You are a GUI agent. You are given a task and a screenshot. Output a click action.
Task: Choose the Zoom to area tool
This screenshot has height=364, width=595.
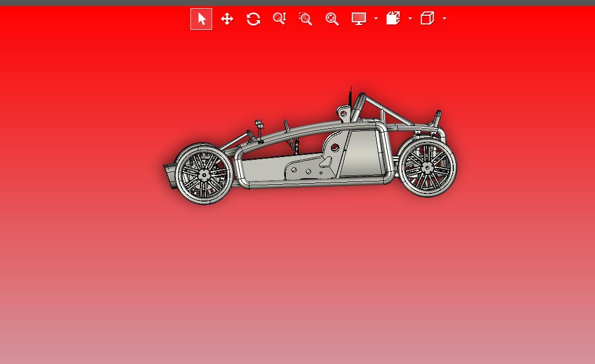coord(305,18)
